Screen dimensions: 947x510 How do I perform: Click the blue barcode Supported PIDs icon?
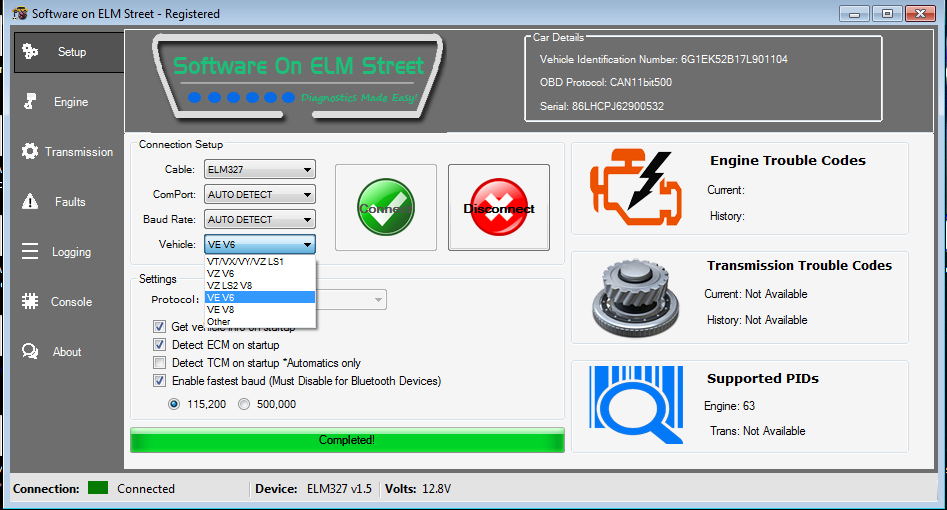coord(636,405)
